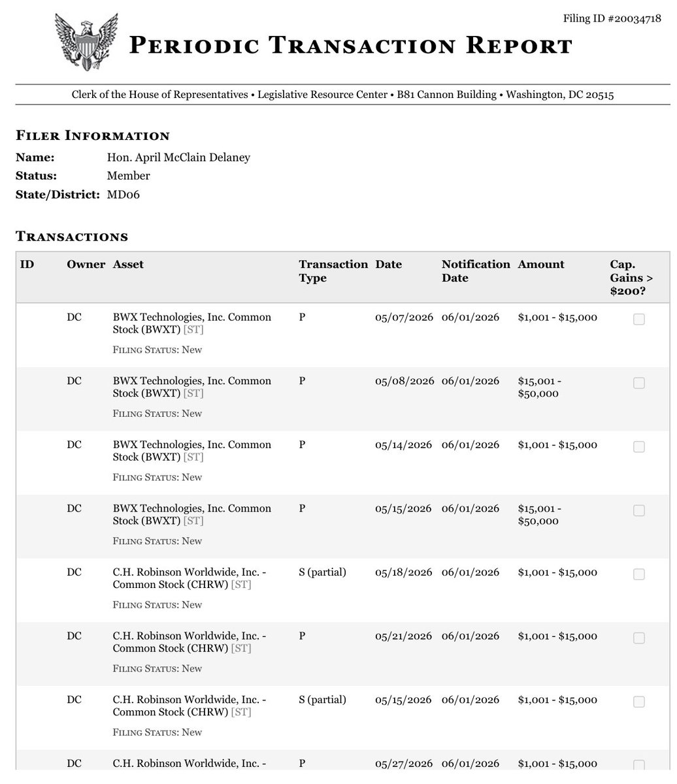Tick Cap. Gains checkbox for 05/15/2026 BWXT row
Image resolution: width=677 pixels, height=784 pixels.
pyautogui.click(x=639, y=510)
